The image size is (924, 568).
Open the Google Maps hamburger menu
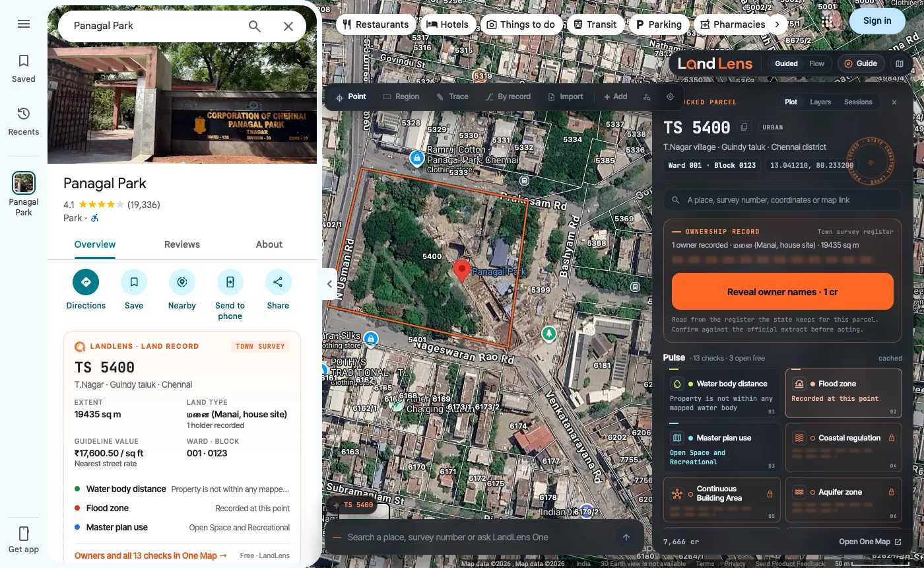click(x=24, y=24)
